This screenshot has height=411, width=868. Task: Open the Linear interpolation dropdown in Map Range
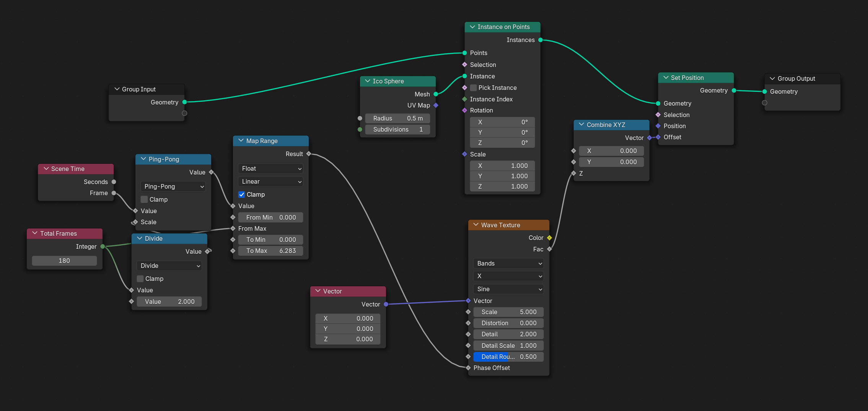(x=270, y=181)
